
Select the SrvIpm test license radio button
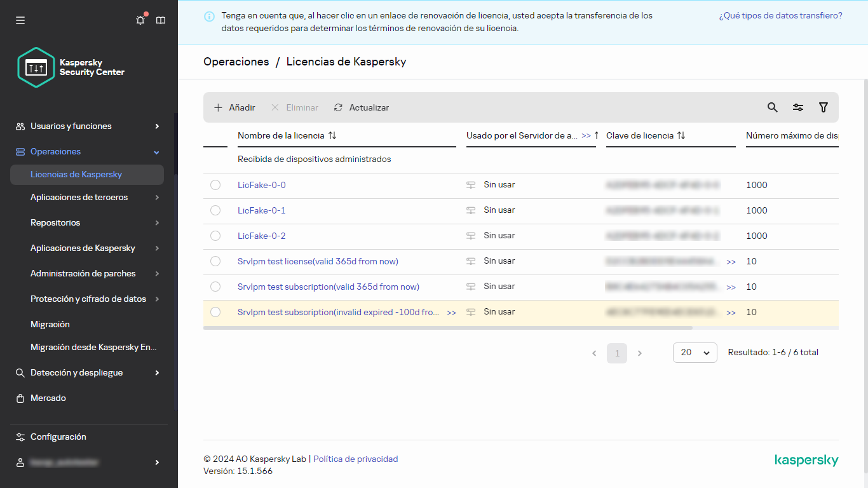215,261
